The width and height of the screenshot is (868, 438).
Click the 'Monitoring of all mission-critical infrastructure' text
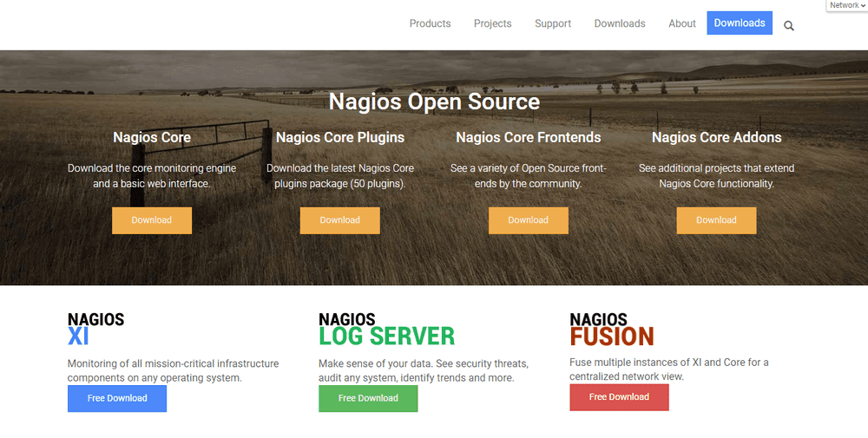point(173,370)
